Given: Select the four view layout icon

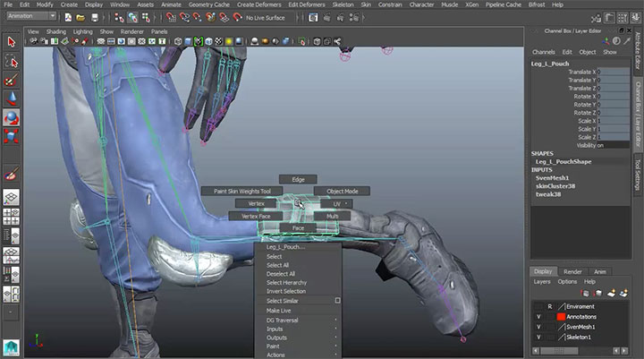Looking at the screenshot, I should point(11,217).
